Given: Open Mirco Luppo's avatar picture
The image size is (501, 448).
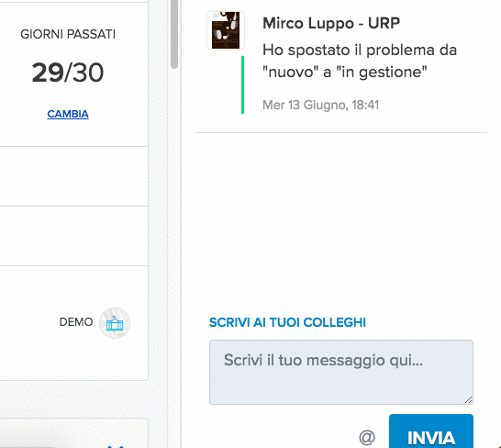Looking at the screenshot, I should pos(226,30).
